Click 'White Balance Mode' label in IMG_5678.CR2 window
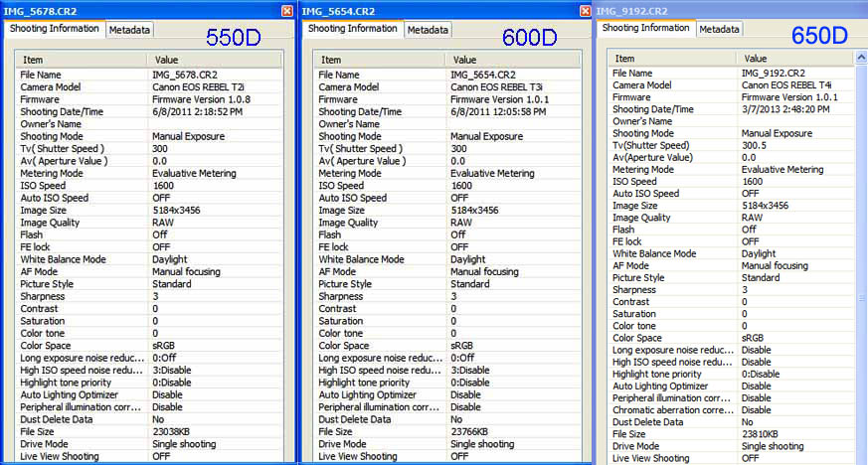Image resolution: width=868 pixels, height=465 pixels. [63, 259]
